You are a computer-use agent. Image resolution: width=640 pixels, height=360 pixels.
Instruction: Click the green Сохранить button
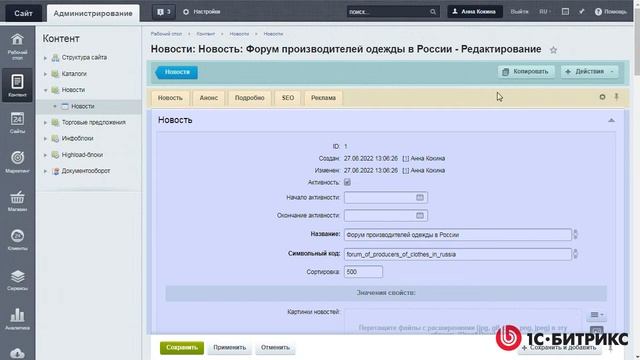182,348
